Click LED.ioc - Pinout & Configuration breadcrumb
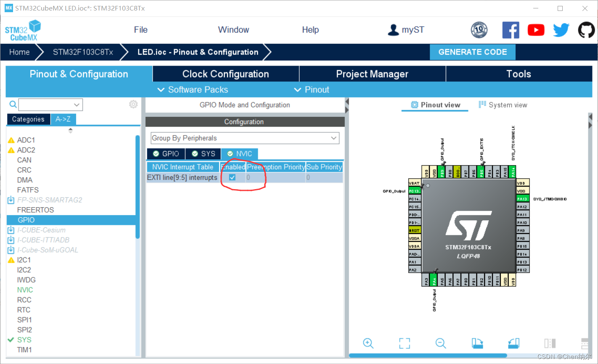The width and height of the screenshot is (598, 364). click(x=198, y=52)
